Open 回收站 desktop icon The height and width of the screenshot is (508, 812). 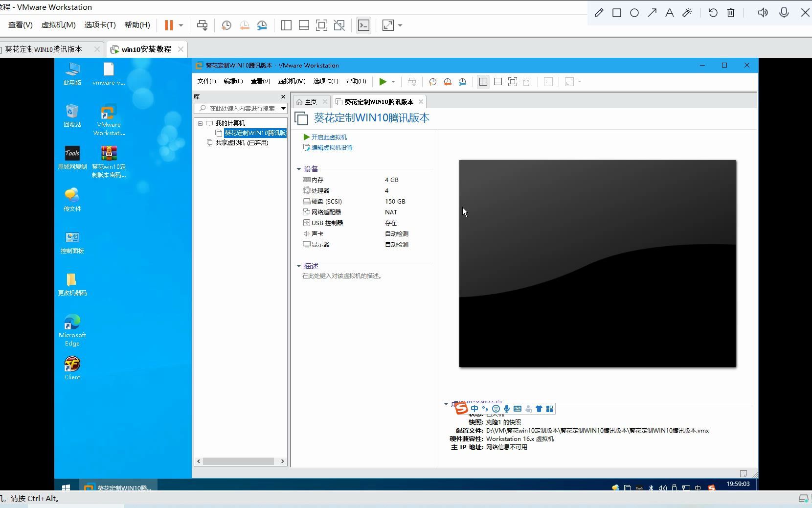72,116
